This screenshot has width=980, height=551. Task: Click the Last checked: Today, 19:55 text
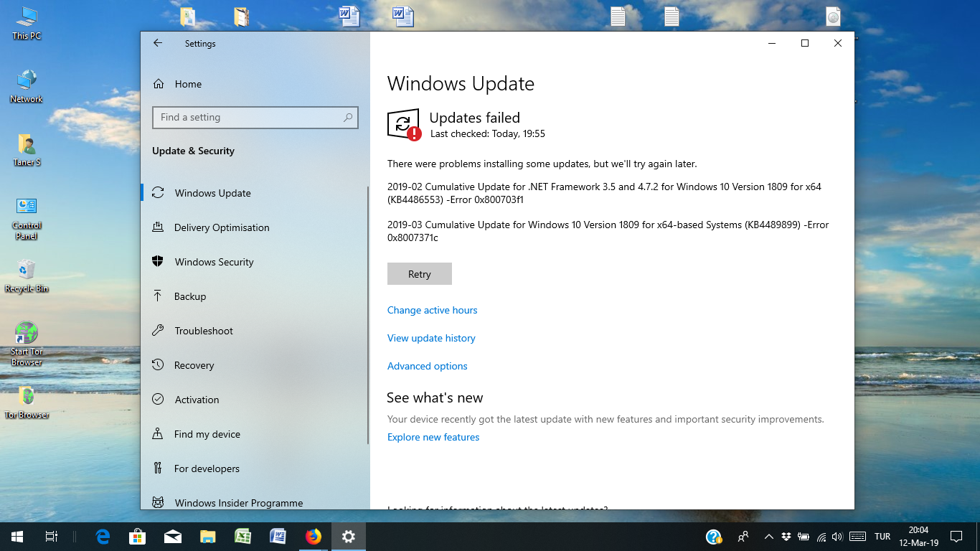[x=487, y=134]
